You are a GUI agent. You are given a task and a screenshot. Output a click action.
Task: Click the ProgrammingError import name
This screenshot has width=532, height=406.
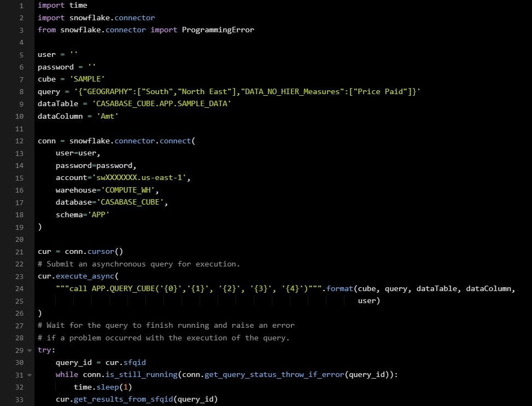[218, 30]
